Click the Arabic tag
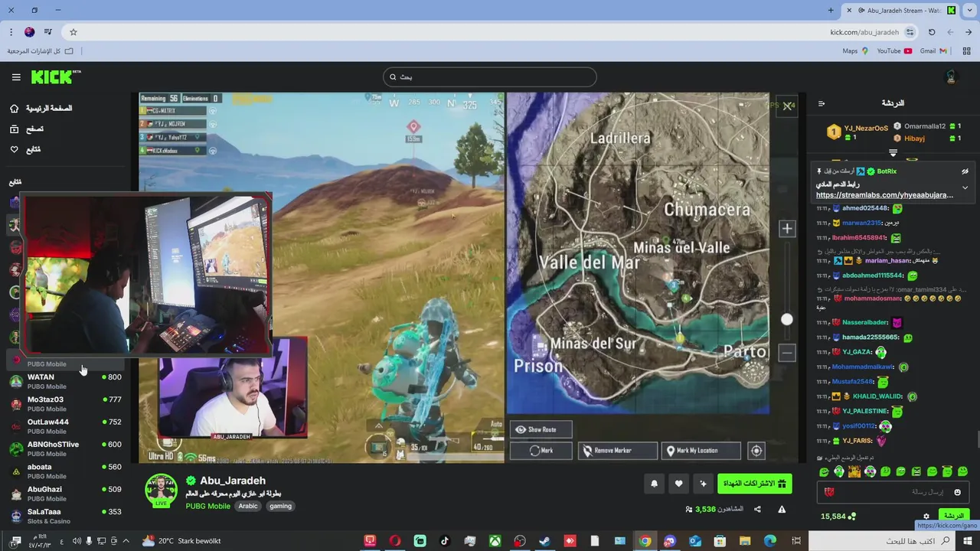The height and width of the screenshot is (551, 980). (x=248, y=506)
